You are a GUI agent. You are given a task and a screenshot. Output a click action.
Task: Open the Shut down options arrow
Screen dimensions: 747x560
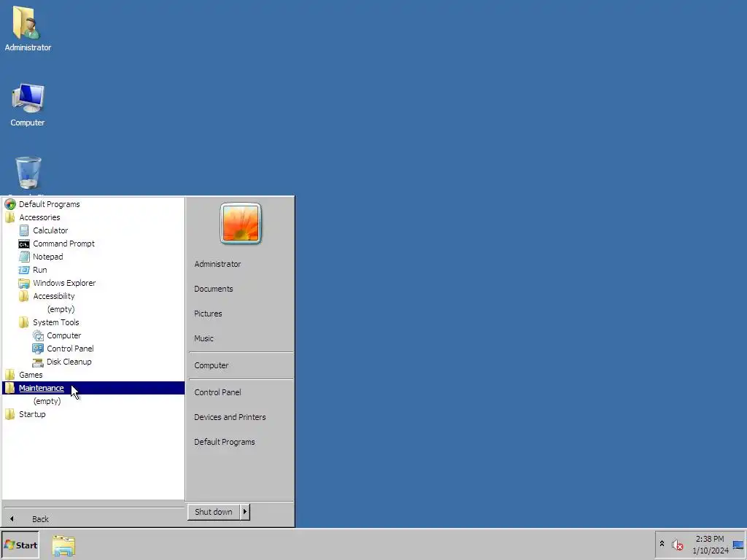click(245, 512)
